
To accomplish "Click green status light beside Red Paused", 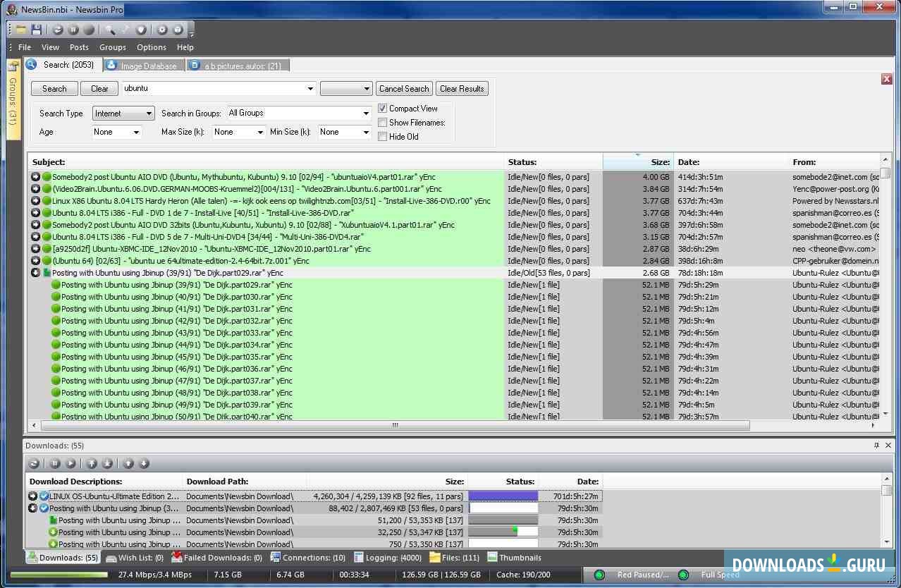I will pos(599,575).
